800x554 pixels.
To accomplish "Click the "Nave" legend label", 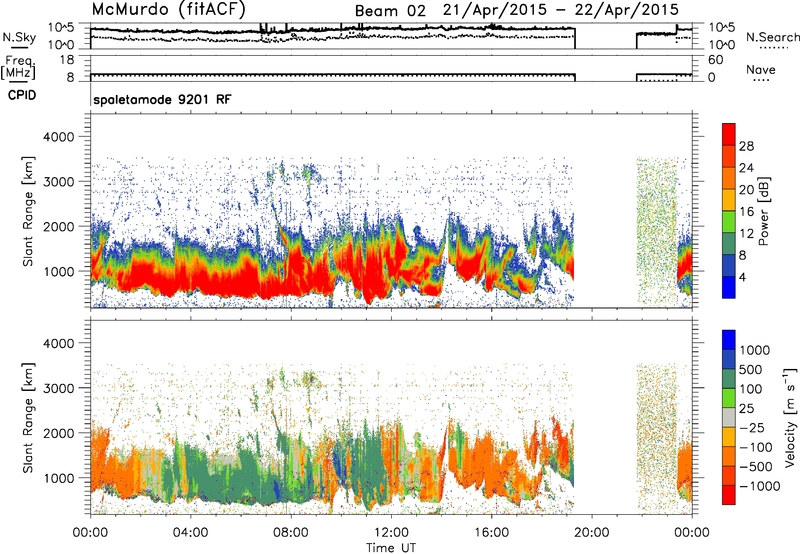I will pos(761,69).
